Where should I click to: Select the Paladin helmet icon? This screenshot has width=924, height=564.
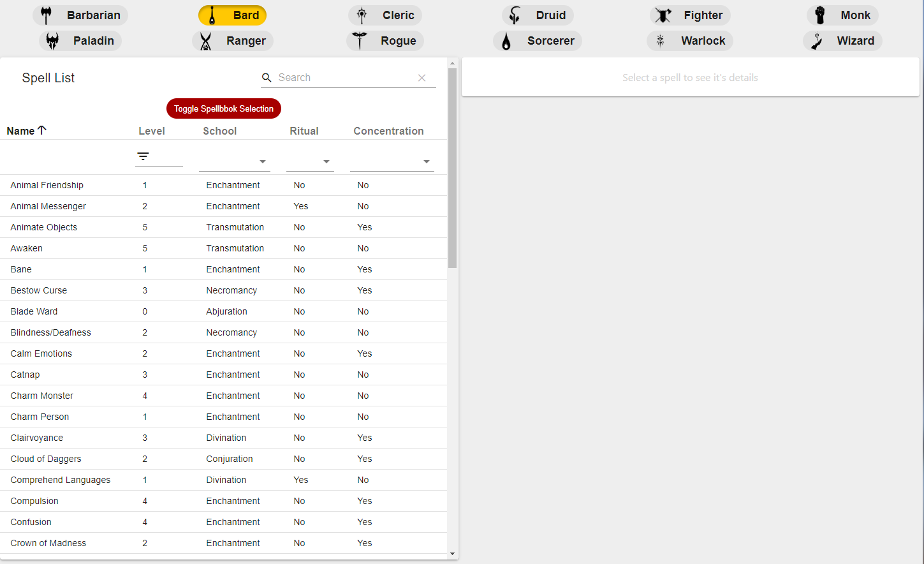pos(52,41)
